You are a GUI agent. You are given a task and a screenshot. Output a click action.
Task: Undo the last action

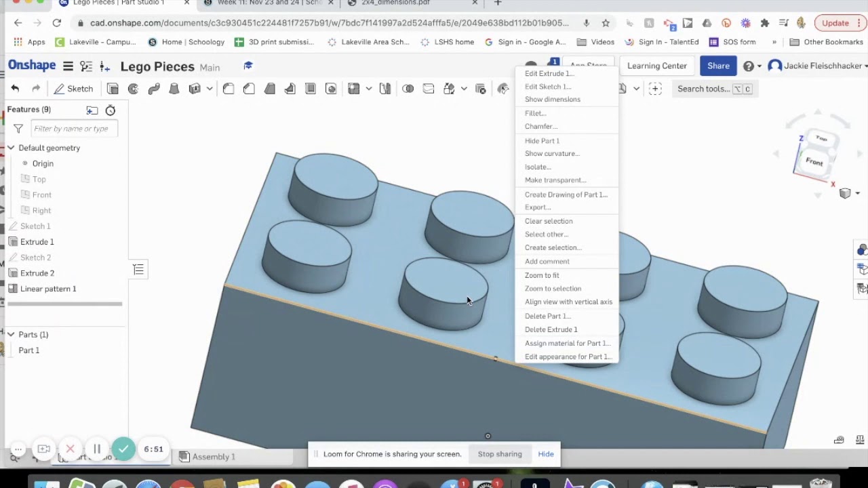[x=15, y=89]
